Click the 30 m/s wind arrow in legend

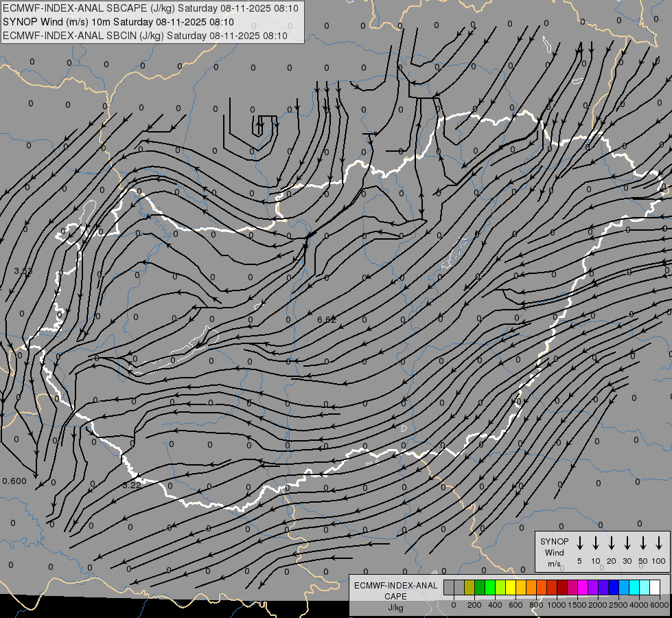[x=627, y=543]
